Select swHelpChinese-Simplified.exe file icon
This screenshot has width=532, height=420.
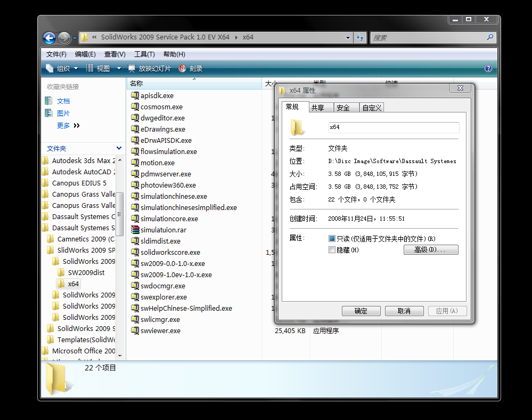[x=135, y=308]
